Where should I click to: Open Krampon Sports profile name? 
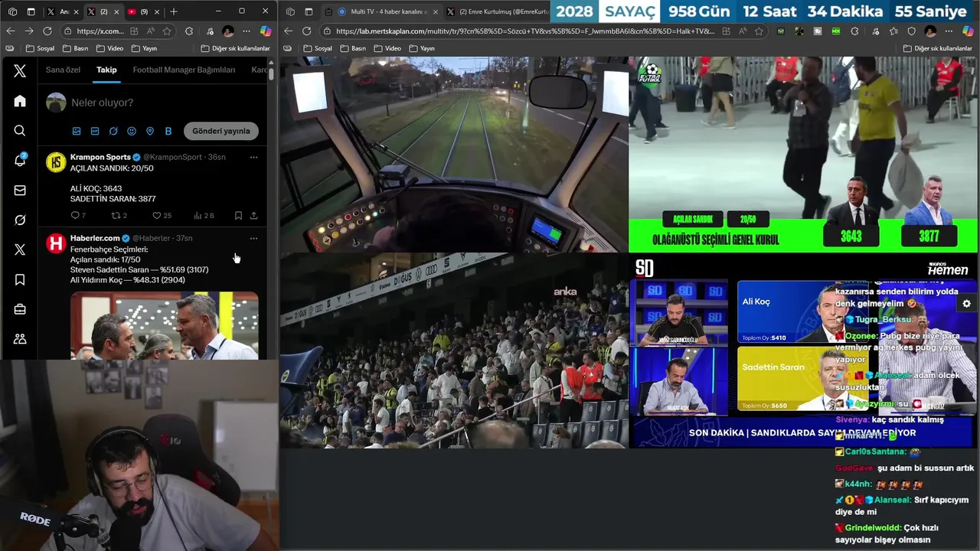point(100,157)
